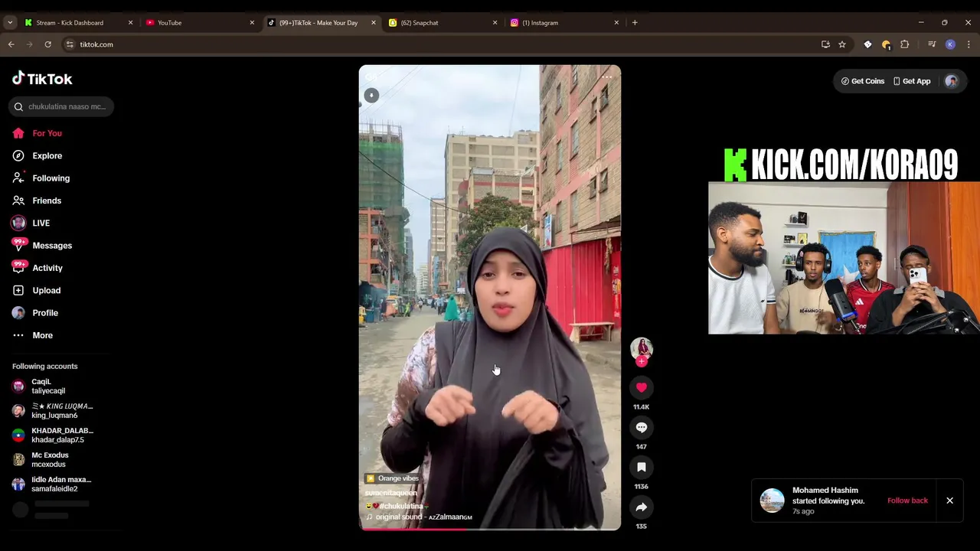Open the tab search dropdown arrow
Screen dimensions: 980x551
(10, 23)
